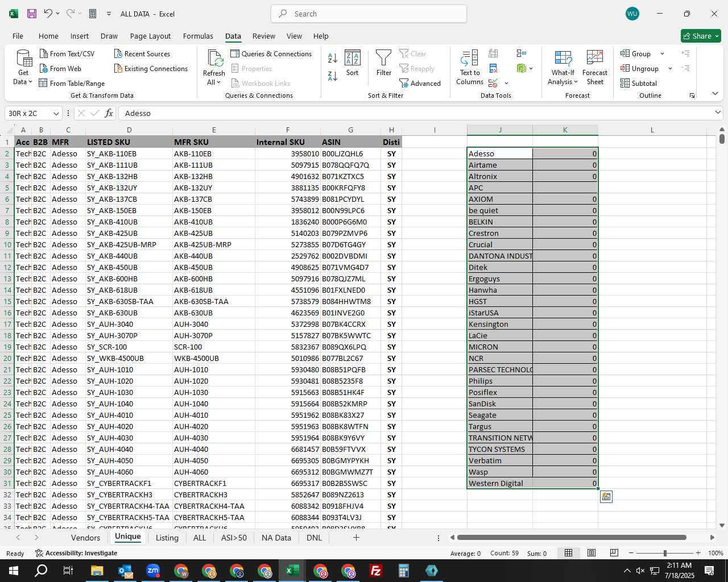The height and width of the screenshot is (582, 728).
Task: Click the Remove Duplicates icon
Action: pyautogui.click(x=494, y=69)
